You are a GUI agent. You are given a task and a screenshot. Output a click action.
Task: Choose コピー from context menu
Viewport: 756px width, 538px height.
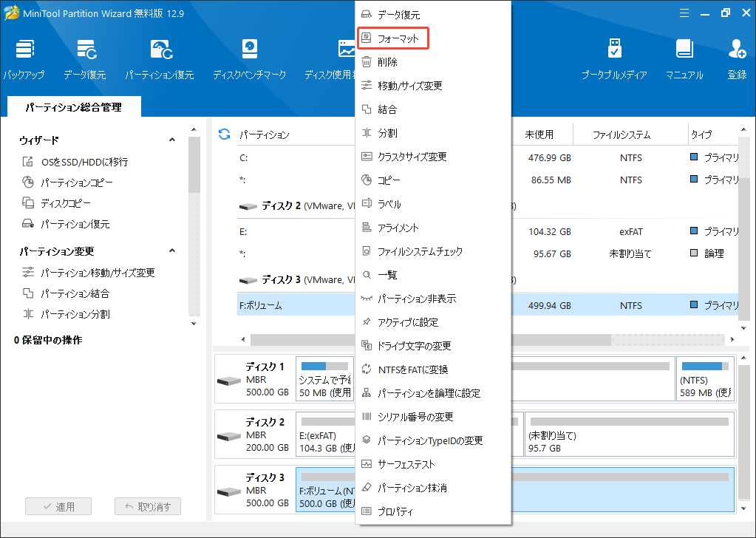pyautogui.click(x=433, y=180)
